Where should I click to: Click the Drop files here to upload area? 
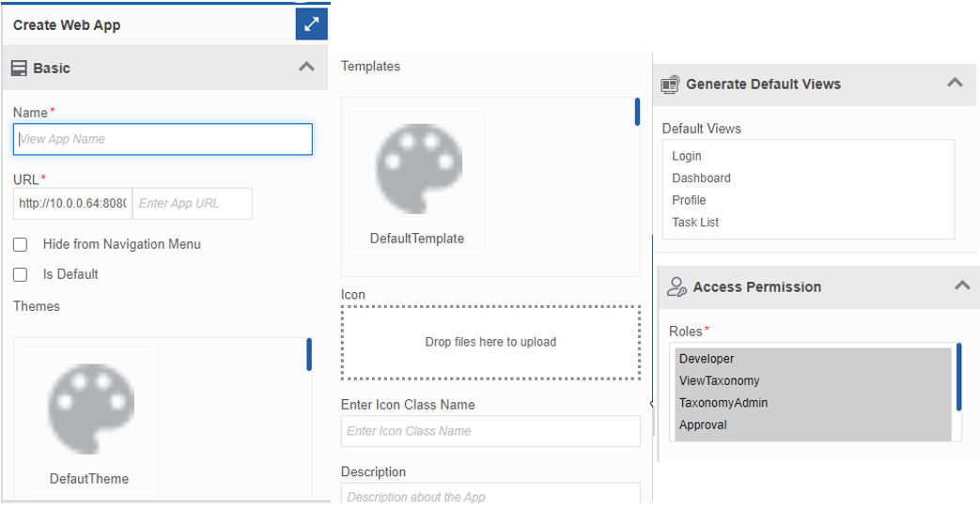490,343
